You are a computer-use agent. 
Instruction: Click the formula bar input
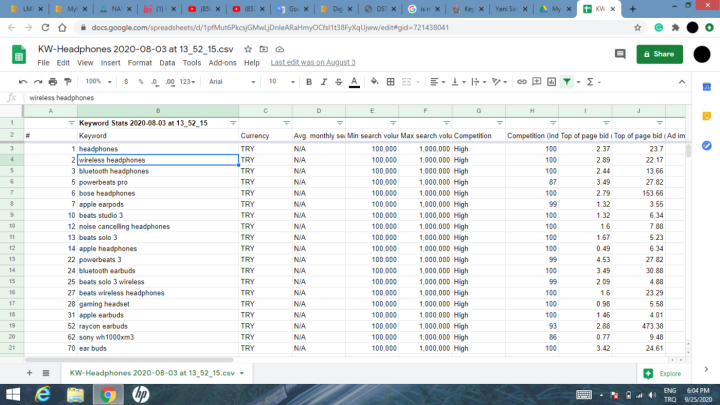pyautogui.click(x=358, y=98)
